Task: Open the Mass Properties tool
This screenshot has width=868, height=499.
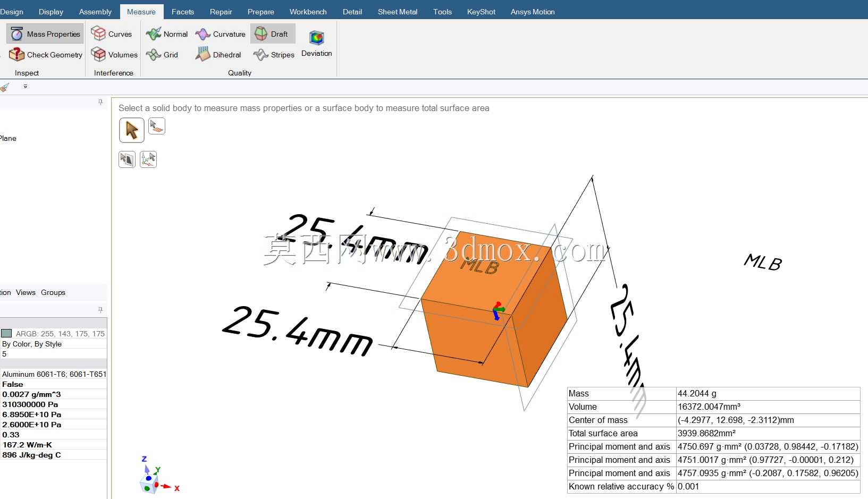Action: pyautogui.click(x=45, y=34)
